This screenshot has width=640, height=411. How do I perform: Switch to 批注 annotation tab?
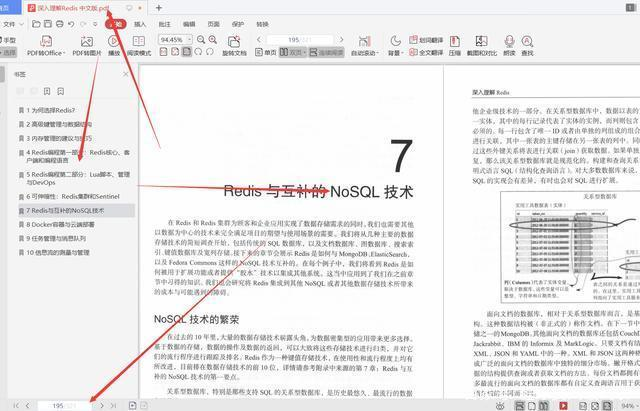tap(164, 24)
